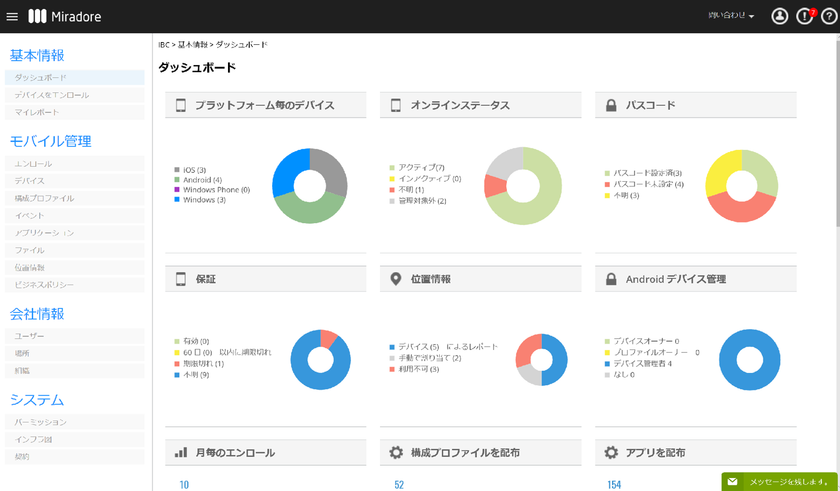Open マイレポート in the sidebar
The image size is (840, 491).
tap(37, 112)
